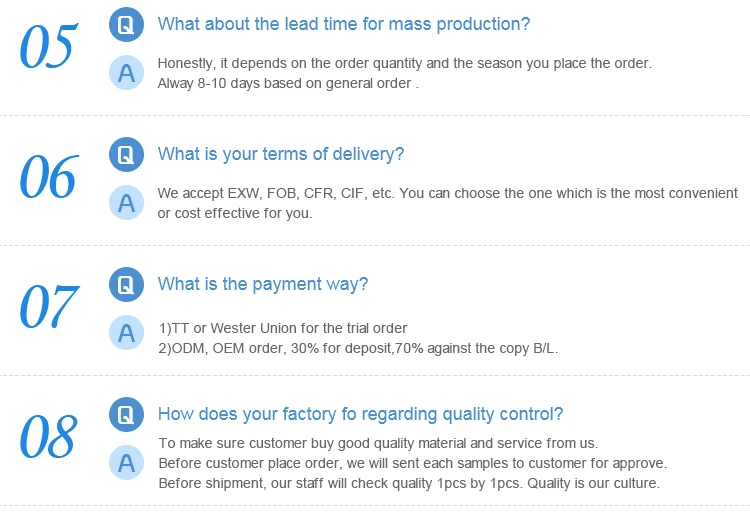The image size is (750, 523).
Task: Click the ODM, OEM order deposit line
Action: coord(358,348)
